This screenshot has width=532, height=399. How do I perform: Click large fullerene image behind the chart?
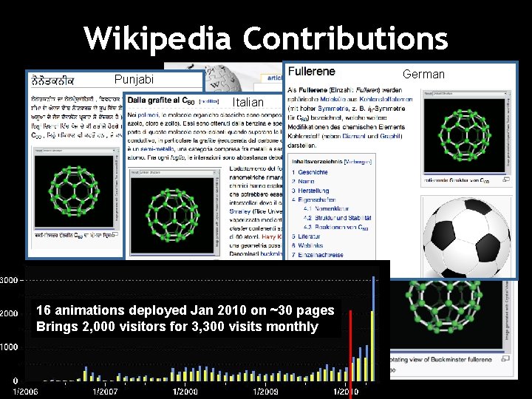tap(446, 314)
